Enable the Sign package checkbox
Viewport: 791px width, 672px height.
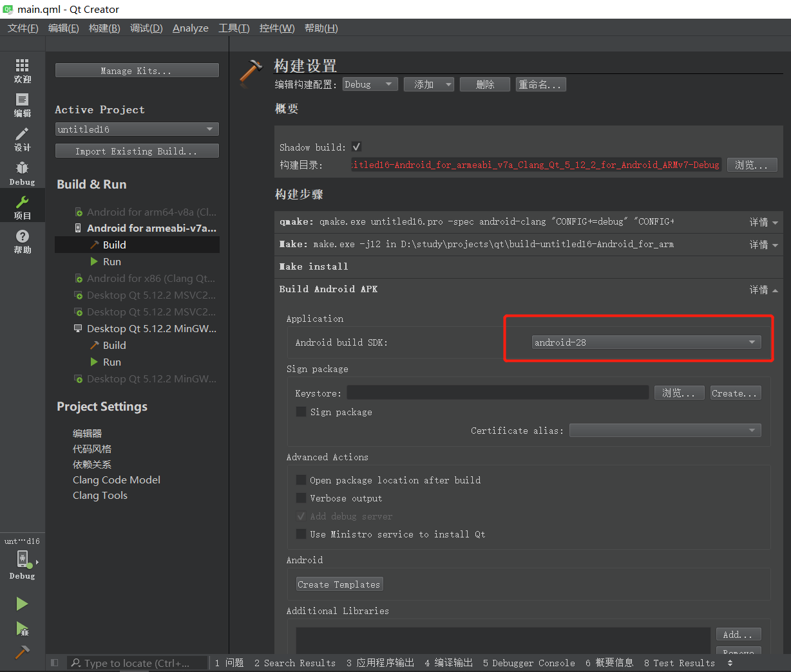point(301,411)
